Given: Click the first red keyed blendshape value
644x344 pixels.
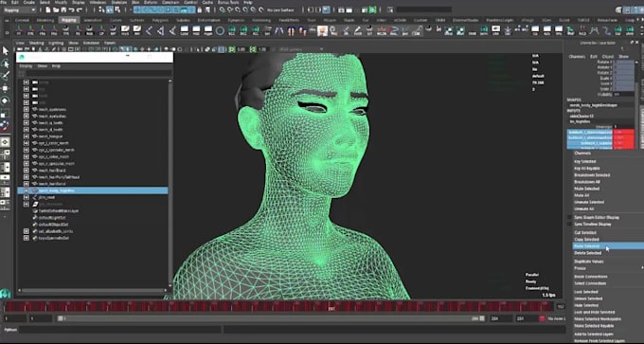Looking at the screenshot, I should pos(623,132).
